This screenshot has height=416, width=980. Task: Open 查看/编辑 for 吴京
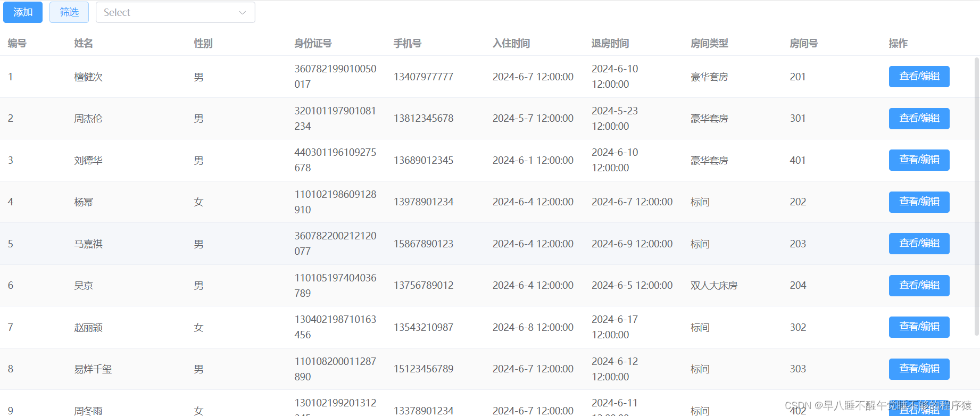919,286
